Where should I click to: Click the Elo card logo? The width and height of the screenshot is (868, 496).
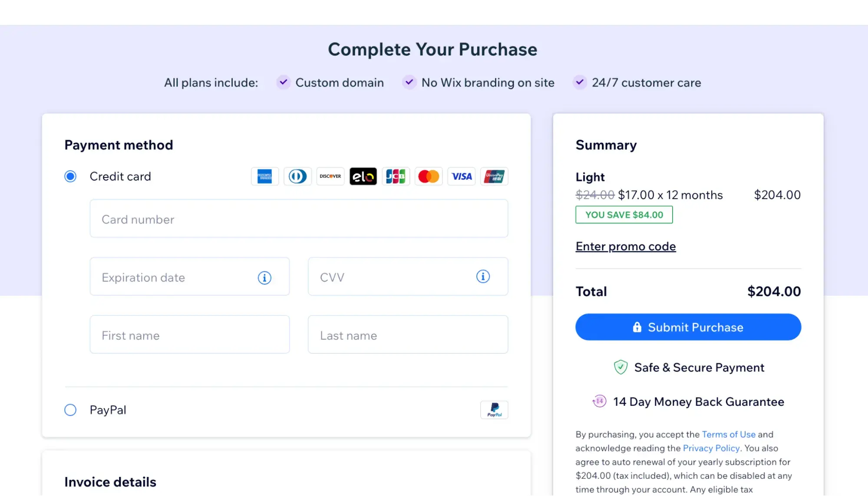pos(363,176)
